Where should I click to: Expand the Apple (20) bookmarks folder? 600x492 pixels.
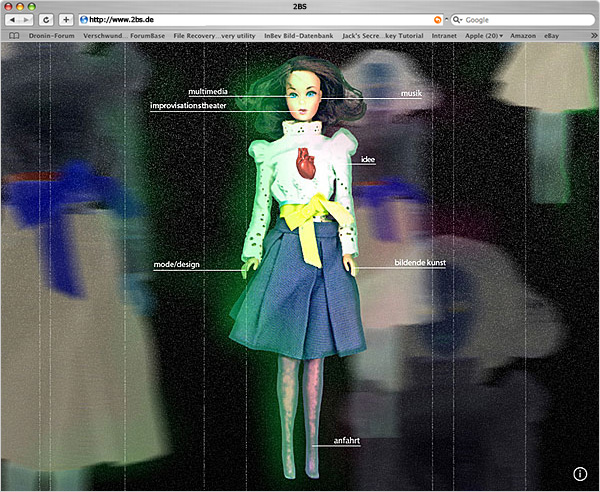[x=484, y=36]
